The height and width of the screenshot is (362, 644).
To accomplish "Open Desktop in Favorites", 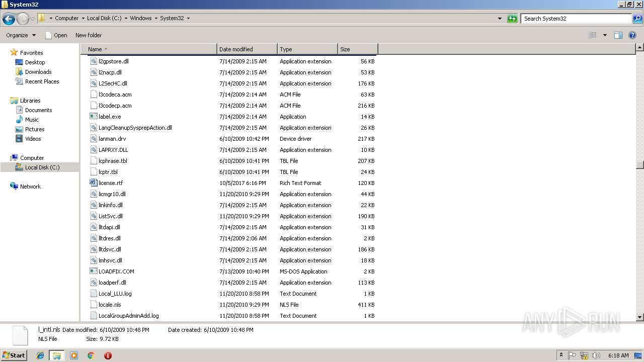I will (x=35, y=62).
